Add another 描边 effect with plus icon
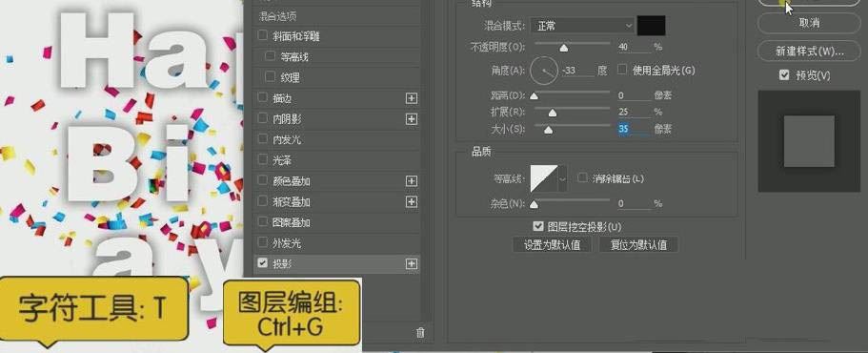The width and height of the screenshot is (868, 353). (412, 98)
